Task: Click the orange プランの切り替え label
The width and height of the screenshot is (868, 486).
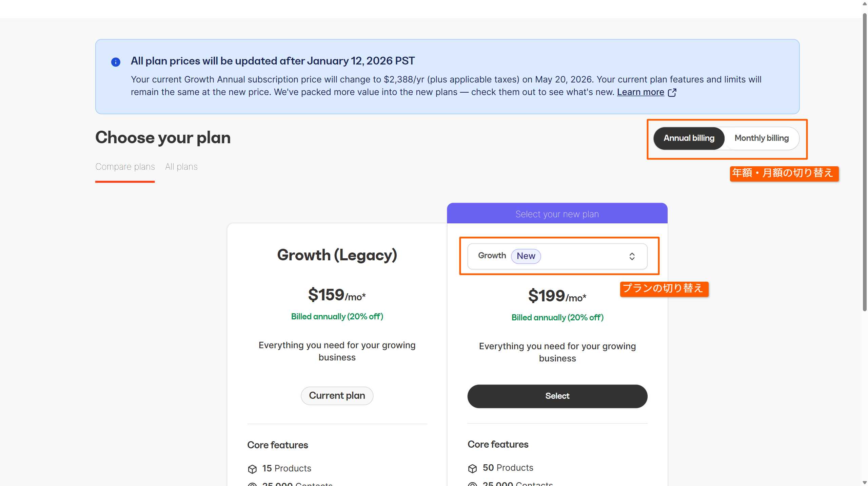Action: click(x=664, y=289)
